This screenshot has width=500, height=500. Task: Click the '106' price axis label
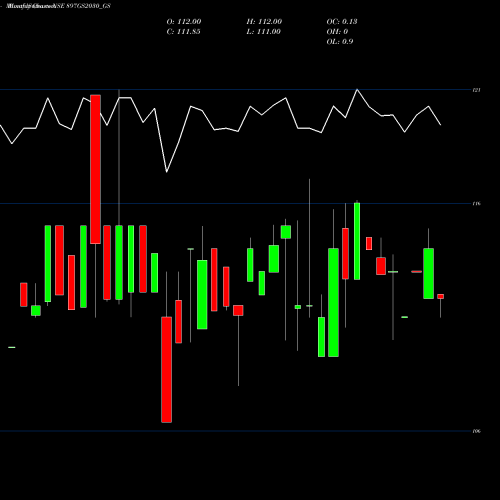(477, 431)
